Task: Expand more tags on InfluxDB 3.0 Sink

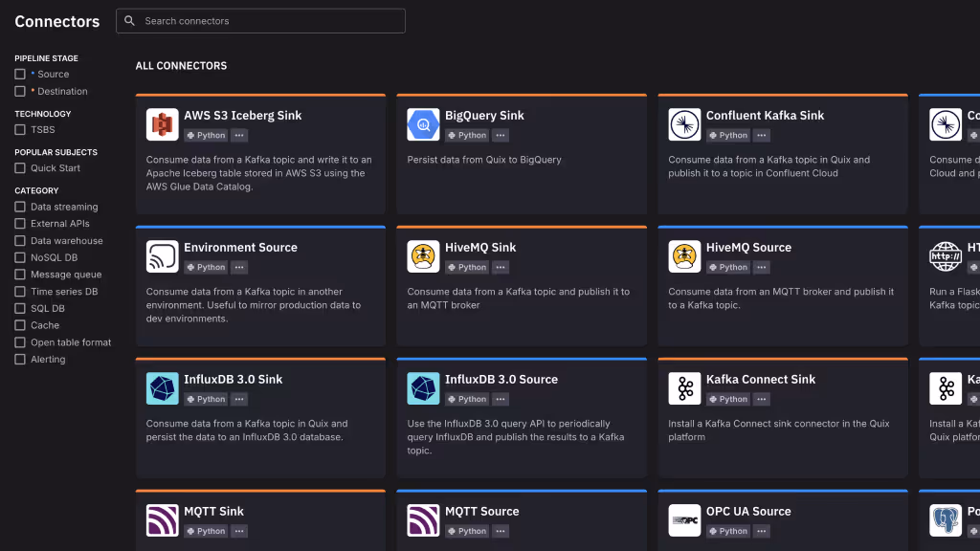Action: tap(239, 399)
